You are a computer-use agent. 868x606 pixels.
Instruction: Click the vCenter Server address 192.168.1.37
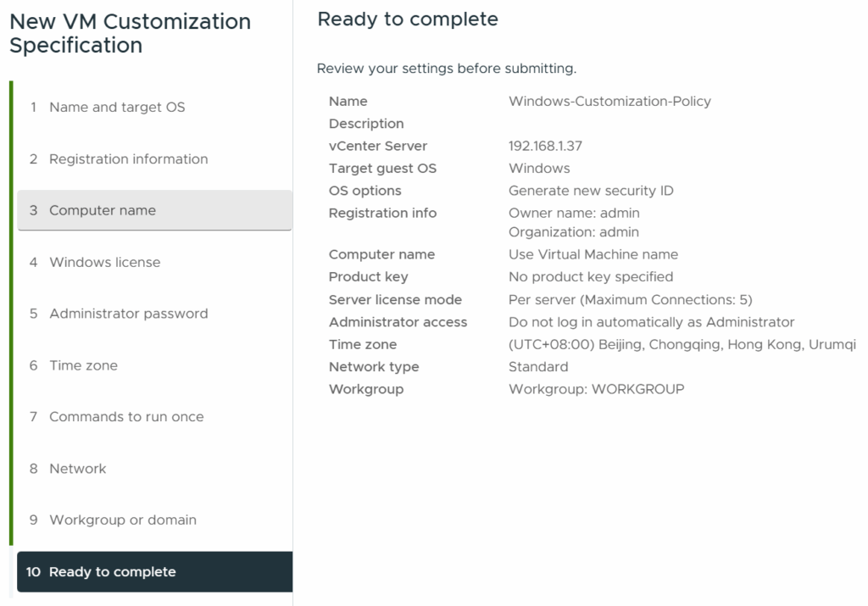(545, 146)
